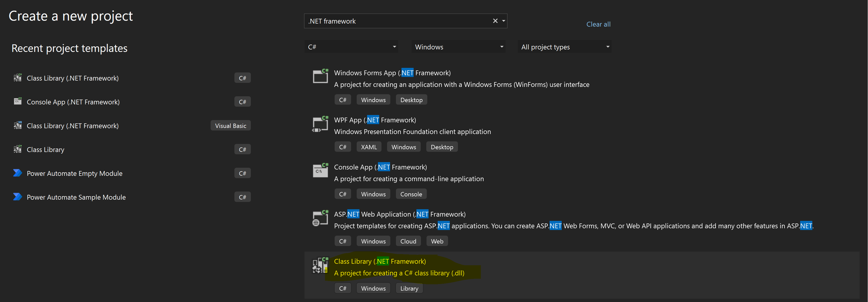
Task: Click the Power Automate Empty Module icon
Action: pyautogui.click(x=17, y=173)
